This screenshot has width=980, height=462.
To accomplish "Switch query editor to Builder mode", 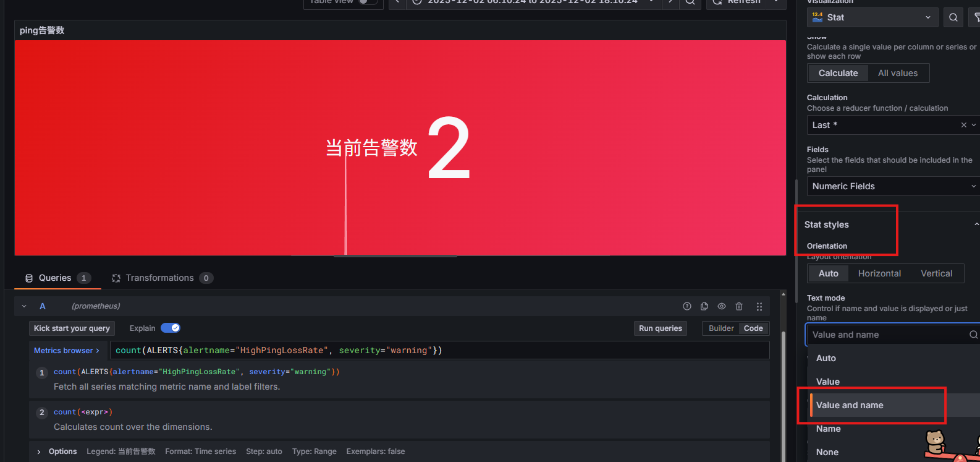I will point(720,328).
